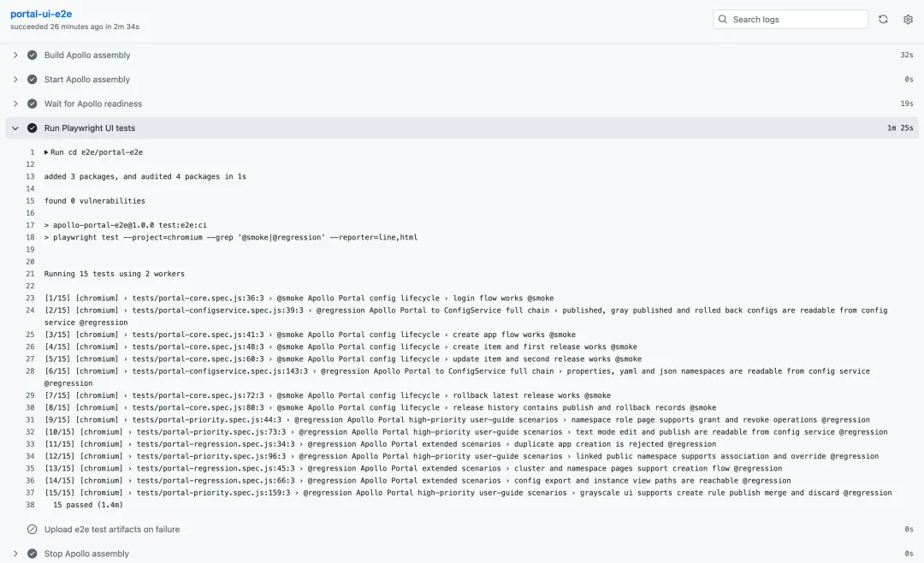Click the 'apollo-portal-e2e@1.0.0 test:e2e:ci' log line

(x=126, y=225)
